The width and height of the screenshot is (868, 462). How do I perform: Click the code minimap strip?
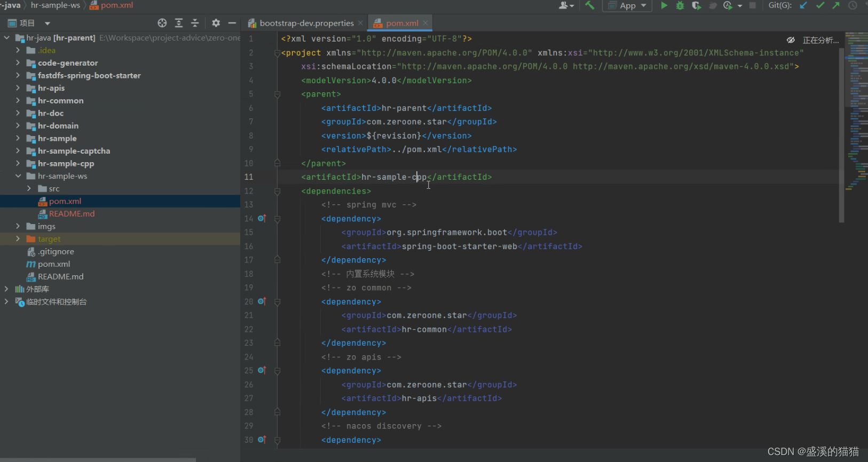click(856, 112)
